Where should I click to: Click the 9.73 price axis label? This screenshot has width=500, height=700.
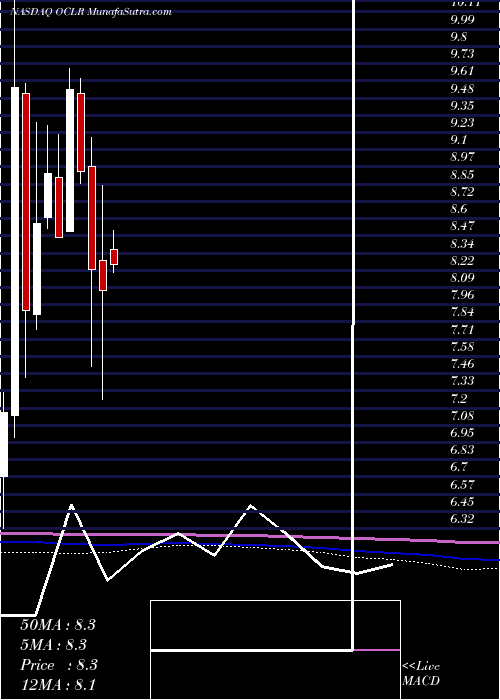tap(462, 54)
